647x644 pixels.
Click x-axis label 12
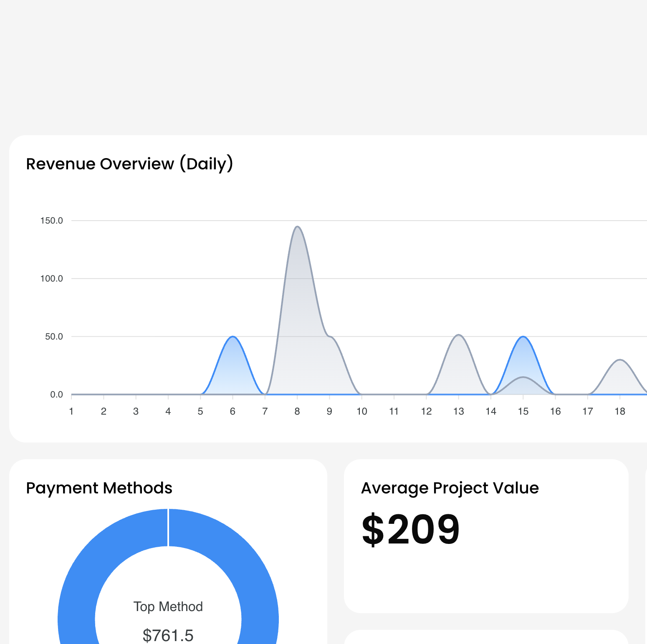click(426, 412)
